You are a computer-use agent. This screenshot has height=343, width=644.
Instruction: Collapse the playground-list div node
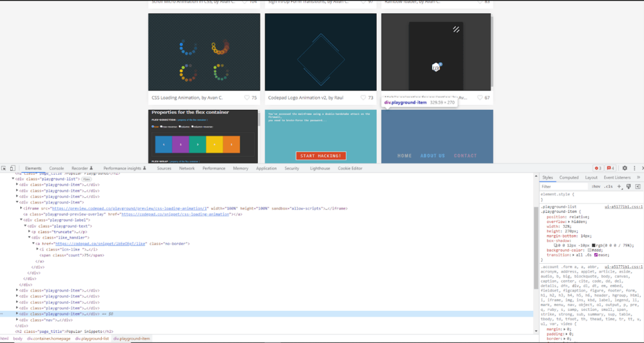click(x=13, y=179)
